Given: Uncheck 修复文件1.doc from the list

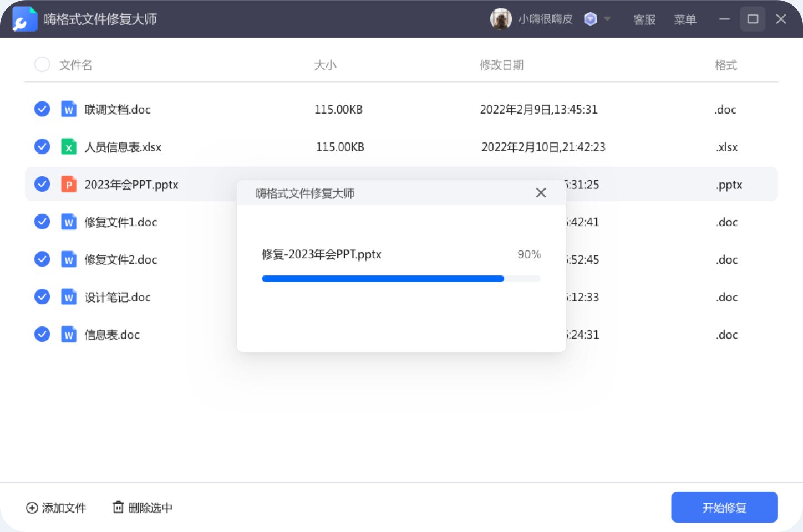Looking at the screenshot, I should (42, 221).
